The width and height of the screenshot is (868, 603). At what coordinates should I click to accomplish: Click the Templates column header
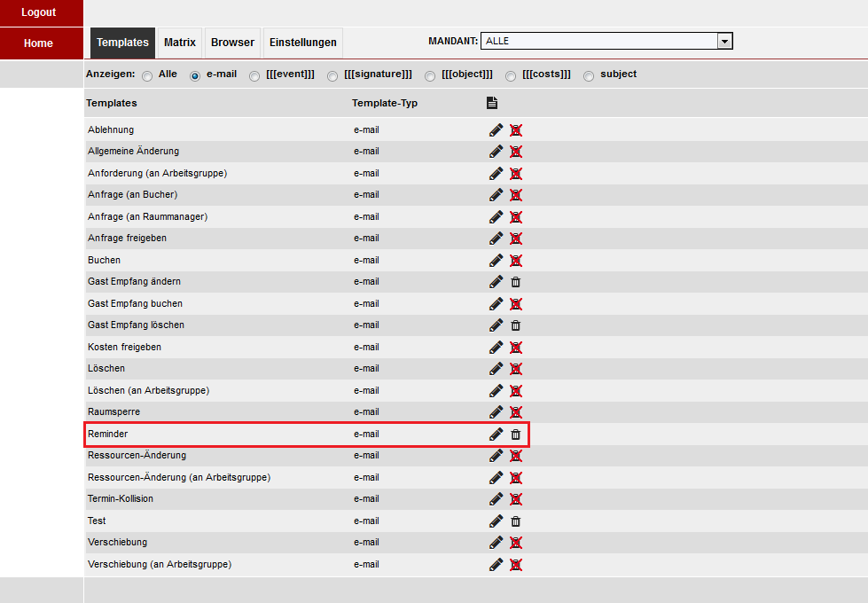click(111, 103)
